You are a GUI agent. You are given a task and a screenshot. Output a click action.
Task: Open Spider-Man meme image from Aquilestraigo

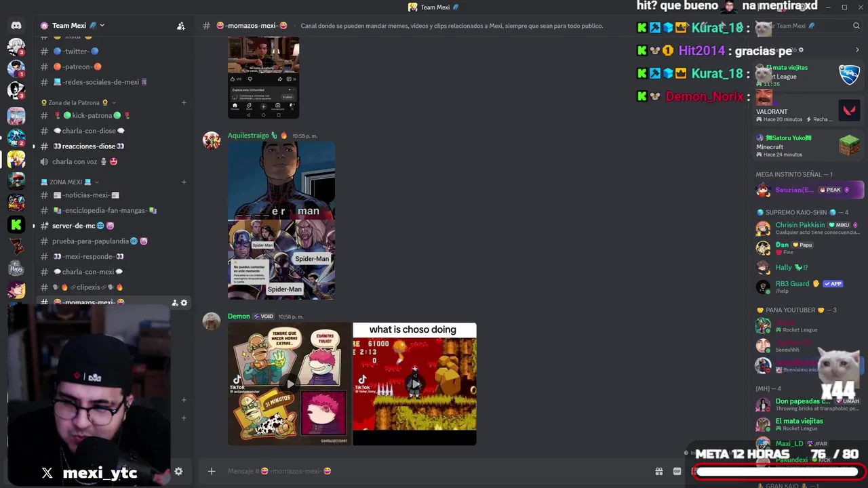[281, 220]
